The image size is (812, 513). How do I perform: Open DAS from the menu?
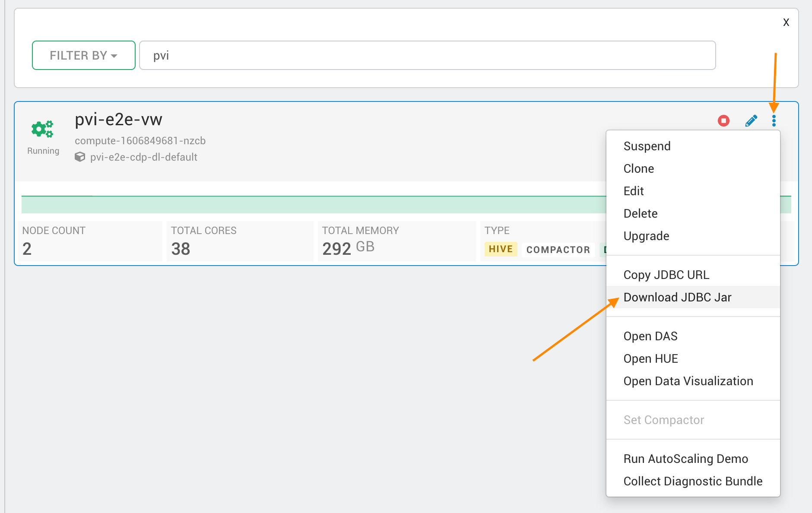(650, 336)
